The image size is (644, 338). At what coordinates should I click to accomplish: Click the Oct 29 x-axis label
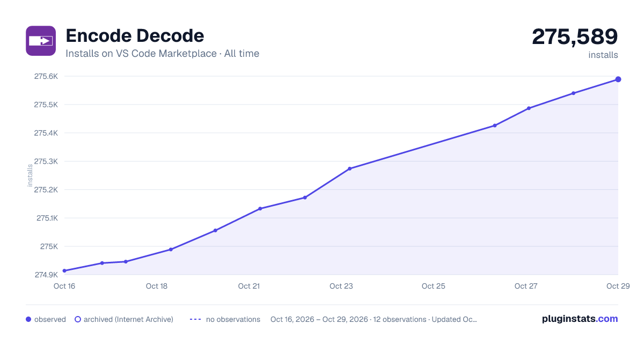pyautogui.click(x=617, y=286)
